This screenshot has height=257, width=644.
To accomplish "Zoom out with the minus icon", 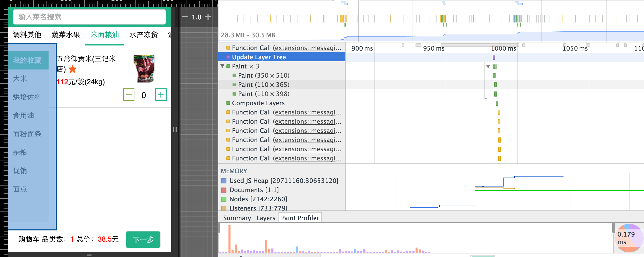I will (185, 17).
